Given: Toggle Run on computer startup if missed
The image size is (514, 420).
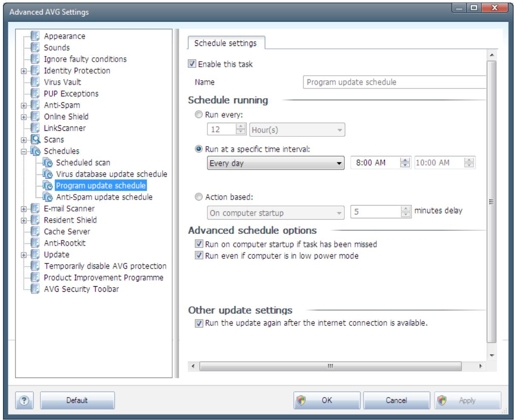Looking at the screenshot, I should 199,245.
